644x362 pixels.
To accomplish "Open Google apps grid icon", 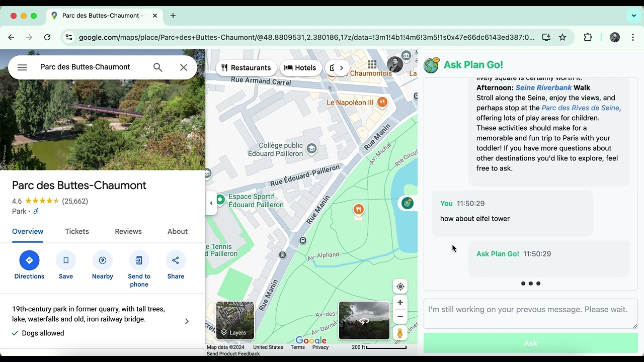I will [x=372, y=64].
